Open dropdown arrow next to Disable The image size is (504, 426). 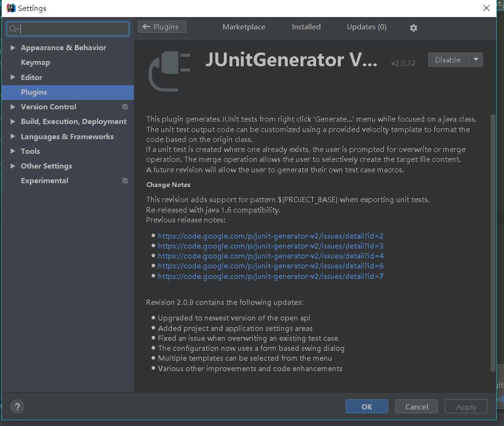tap(476, 60)
